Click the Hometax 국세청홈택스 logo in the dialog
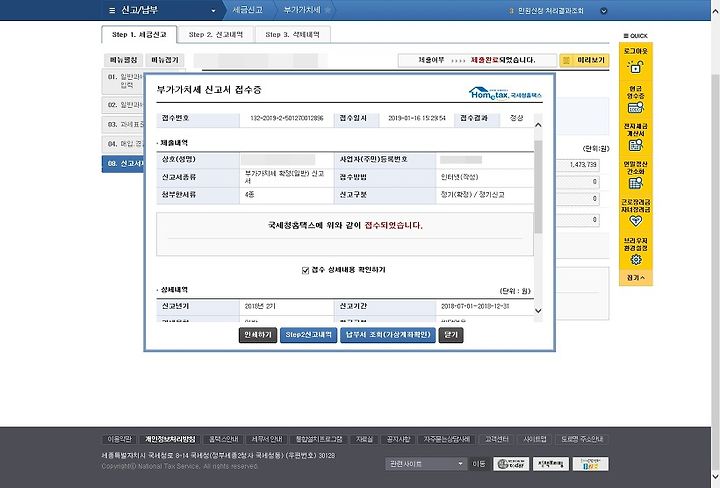The height and width of the screenshot is (488, 720). tap(505, 93)
